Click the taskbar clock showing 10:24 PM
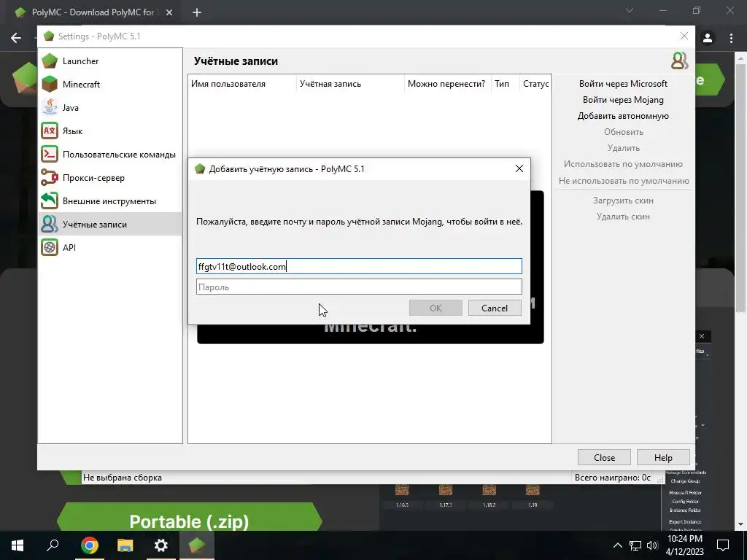 click(684, 545)
